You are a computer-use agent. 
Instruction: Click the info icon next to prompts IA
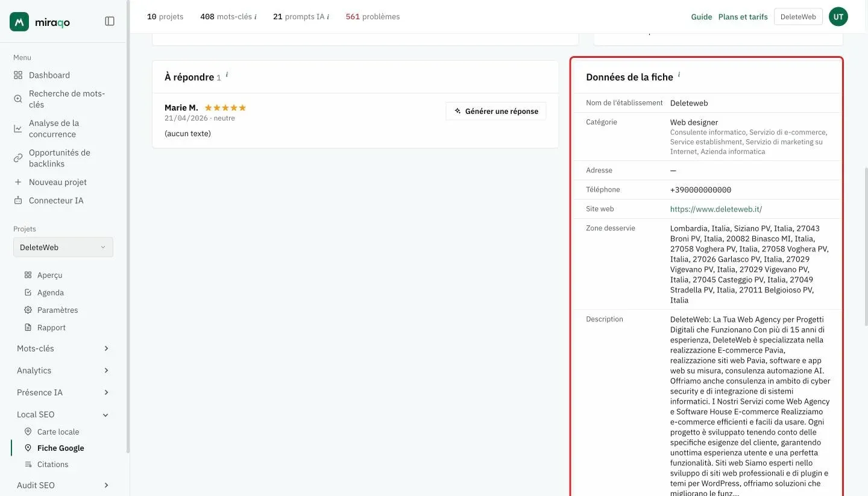point(328,17)
